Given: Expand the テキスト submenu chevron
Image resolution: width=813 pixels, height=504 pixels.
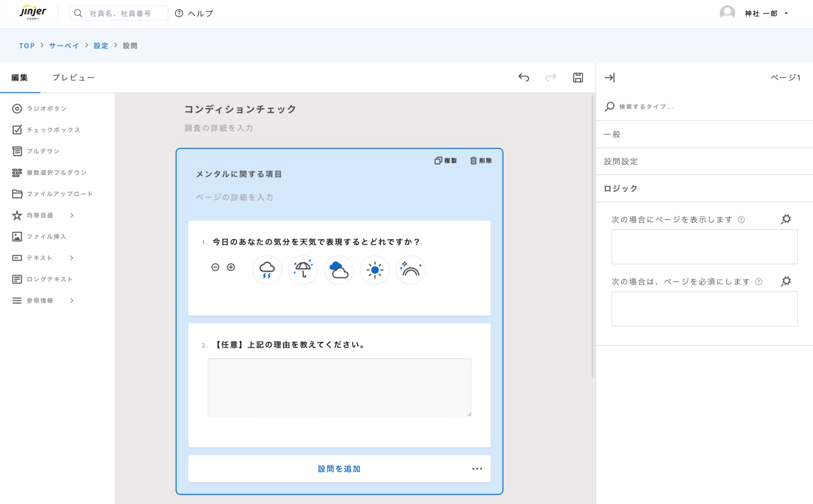Looking at the screenshot, I should (72, 258).
